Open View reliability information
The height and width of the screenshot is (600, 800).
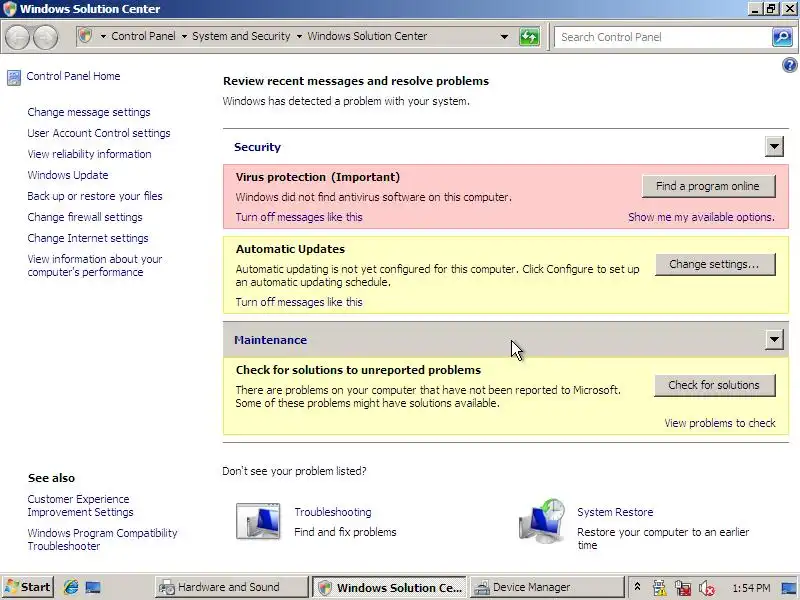(89, 154)
